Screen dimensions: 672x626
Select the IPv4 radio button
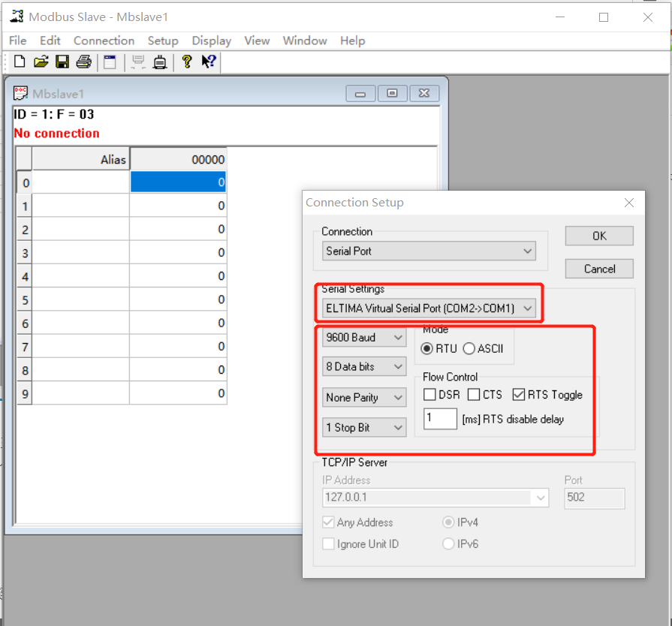460,522
